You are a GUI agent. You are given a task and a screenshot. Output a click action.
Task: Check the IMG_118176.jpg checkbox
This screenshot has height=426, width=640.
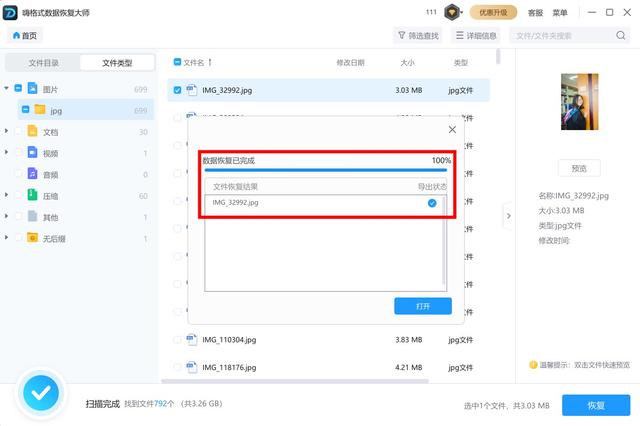[x=177, y=368]
